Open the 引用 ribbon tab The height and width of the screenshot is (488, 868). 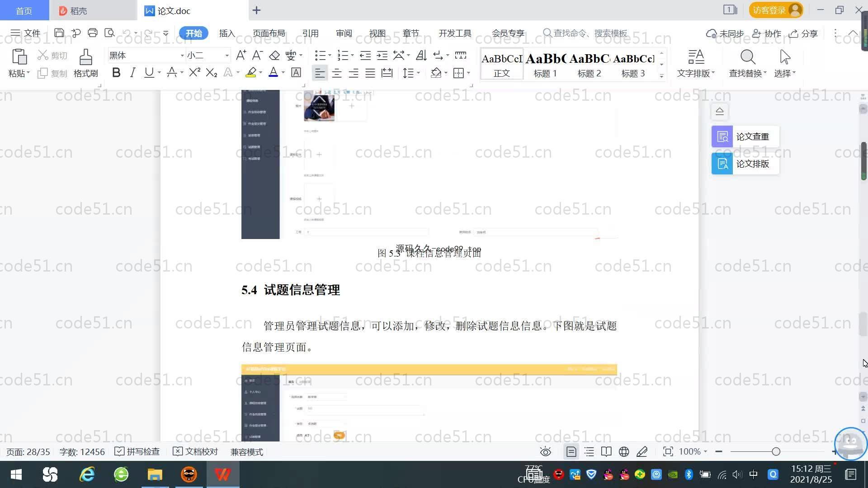pos(310,33)
